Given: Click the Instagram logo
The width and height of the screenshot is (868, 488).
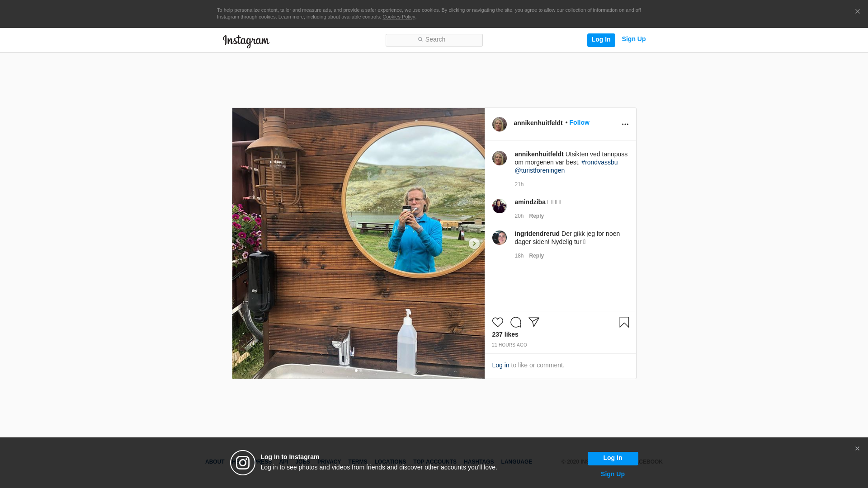Looking at the screenshot, I should pos(246,41).
